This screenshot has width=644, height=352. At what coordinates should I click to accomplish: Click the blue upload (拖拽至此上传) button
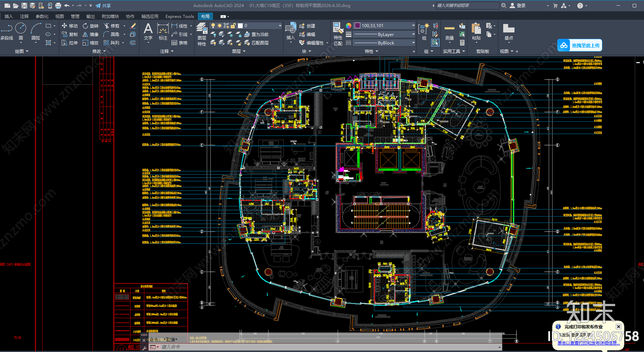(580, 46)
